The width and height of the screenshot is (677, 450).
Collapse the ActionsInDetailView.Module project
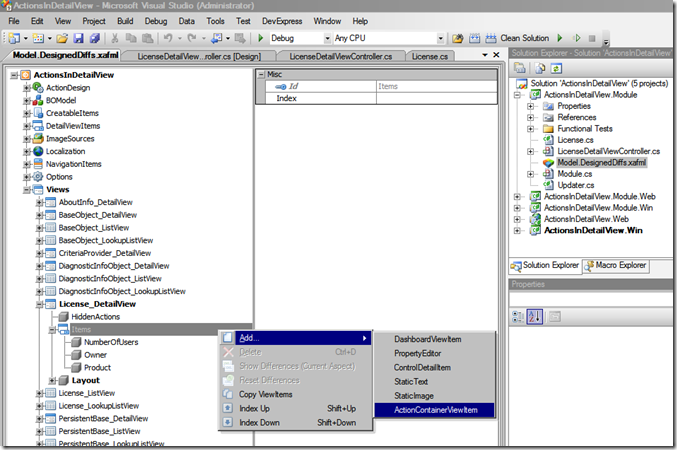click(x=517, y=95)
